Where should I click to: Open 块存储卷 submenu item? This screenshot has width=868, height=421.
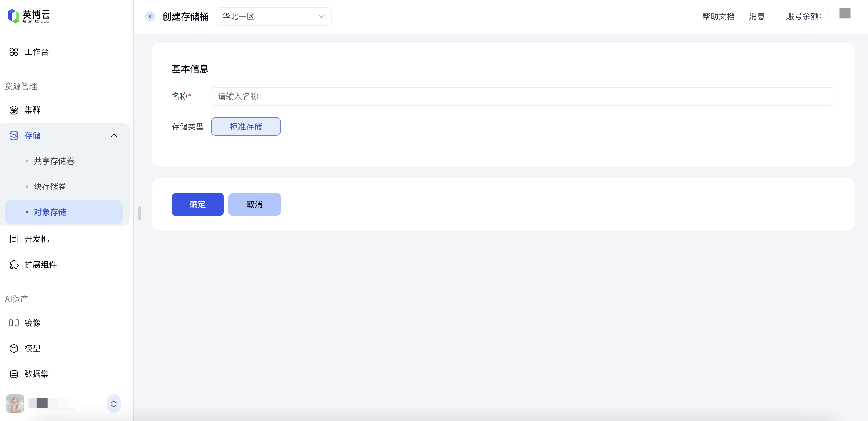50,187
